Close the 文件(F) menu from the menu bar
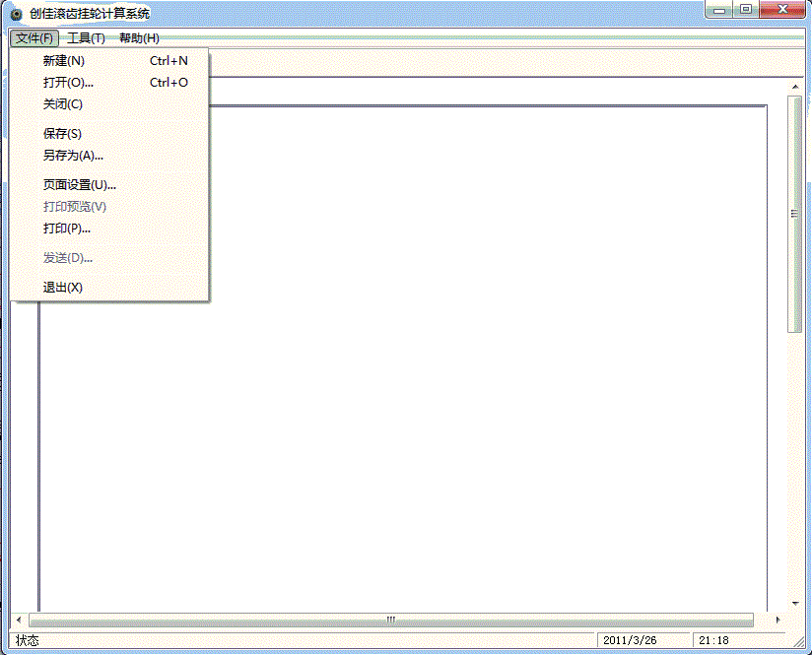The width and height of the screenshot is (812, 655). 34,38
